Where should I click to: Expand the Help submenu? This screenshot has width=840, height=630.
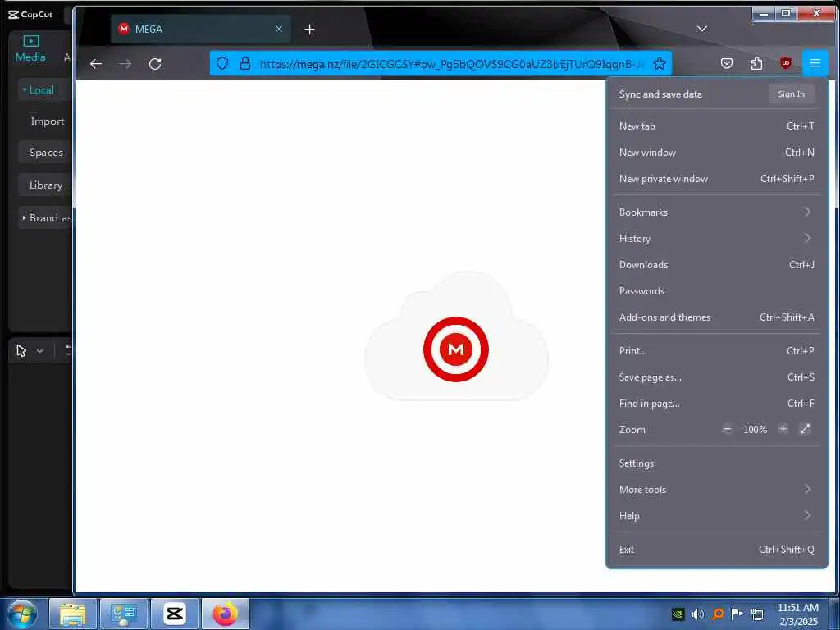[716, 516]
